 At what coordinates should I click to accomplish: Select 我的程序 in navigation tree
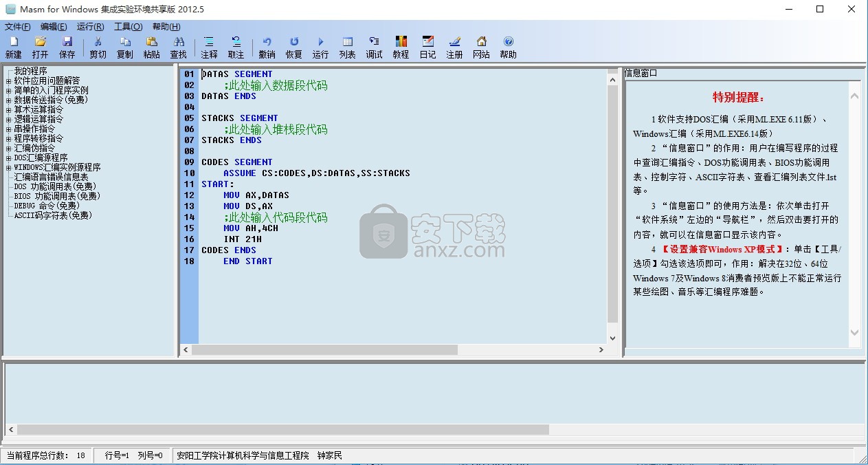(x=31, y=71)
